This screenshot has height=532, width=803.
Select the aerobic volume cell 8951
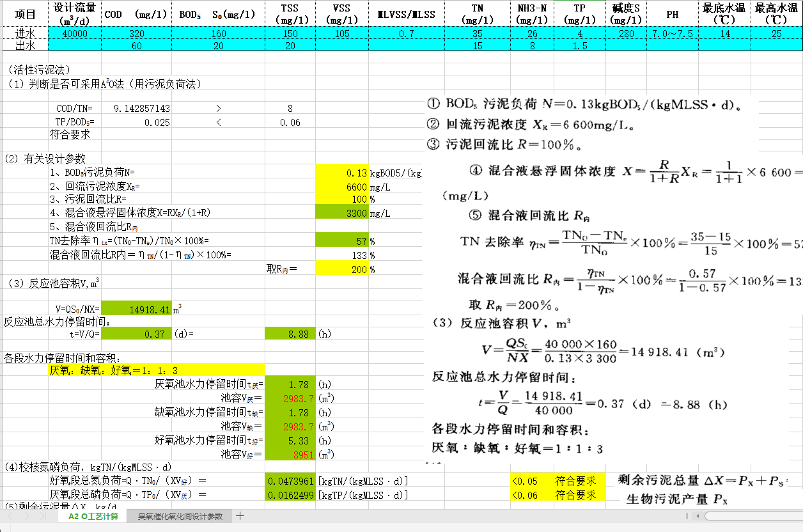point(290,454)
